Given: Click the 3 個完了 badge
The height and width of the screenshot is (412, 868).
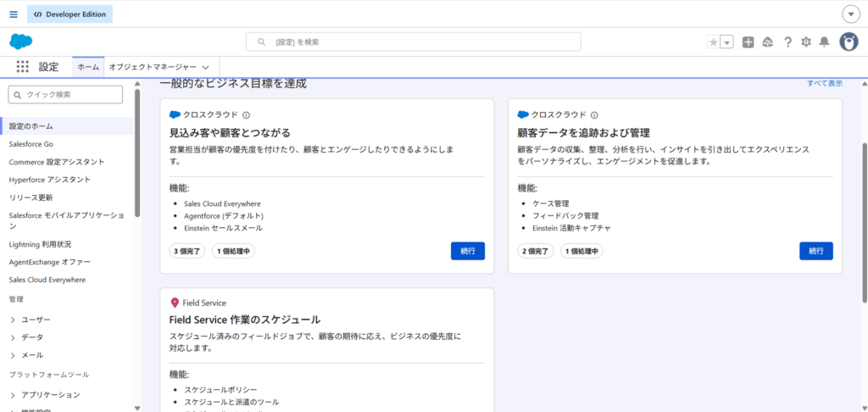Looking at the screenshot, I should coord(187,251).
